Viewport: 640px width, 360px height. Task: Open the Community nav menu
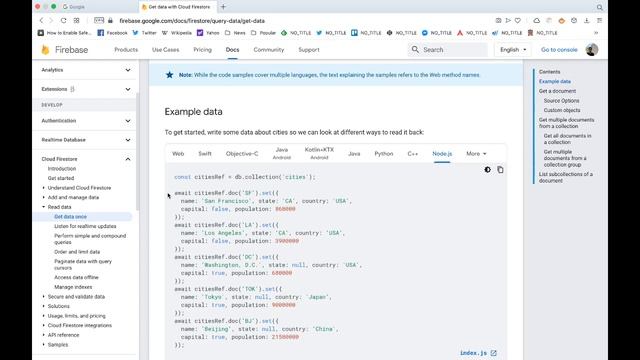click(x=269, y=50)
